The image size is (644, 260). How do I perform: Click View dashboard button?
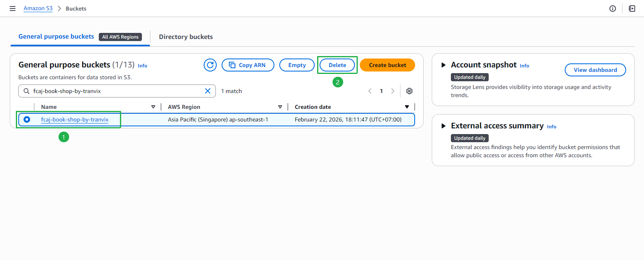[x=595, y=70]
